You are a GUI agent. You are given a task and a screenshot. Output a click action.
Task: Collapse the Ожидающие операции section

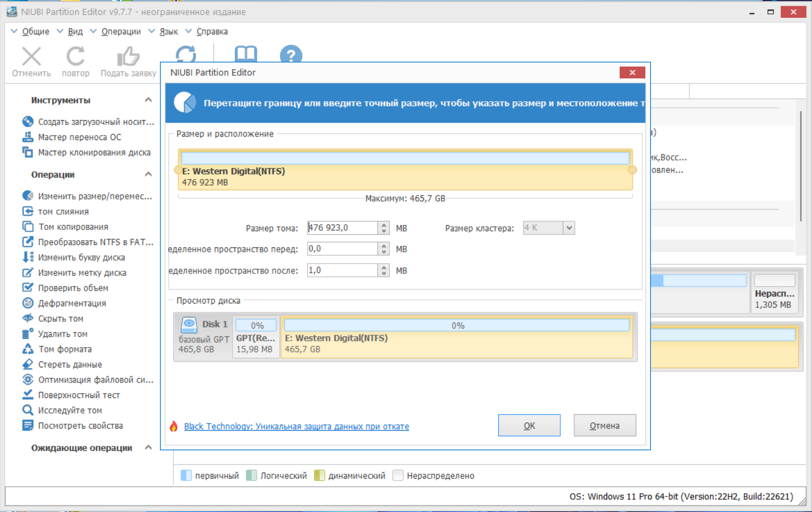pos(148,448)
